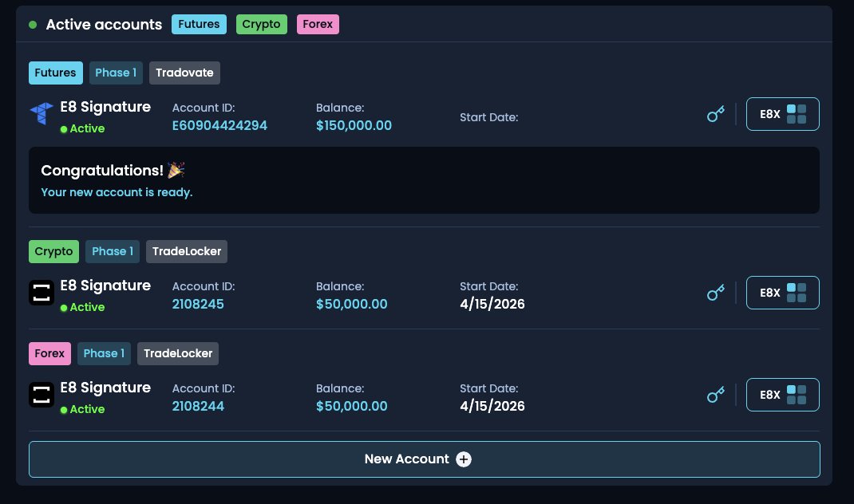The image size is (854, 504).
Task: Click the Futures badge above account E60904424294
Action: click(x=56, y=73)
